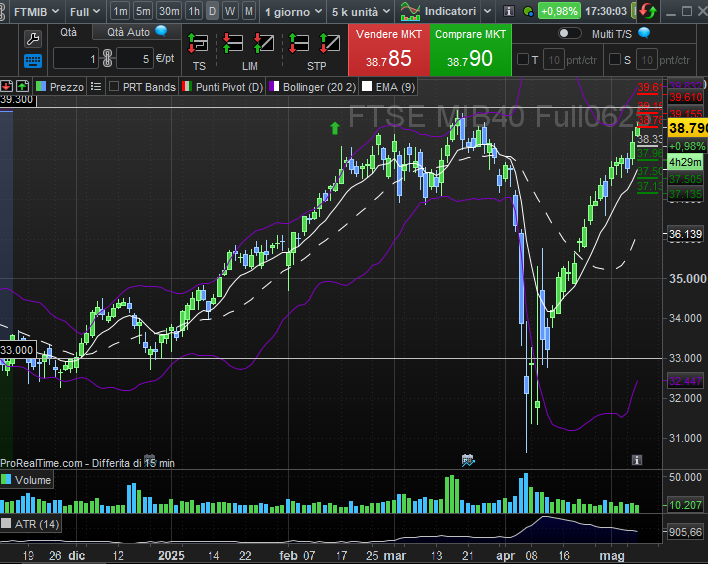Viewport: 708px width, 564px height.
Task: Select the 1h timeframe button
Action: [194, 11]
